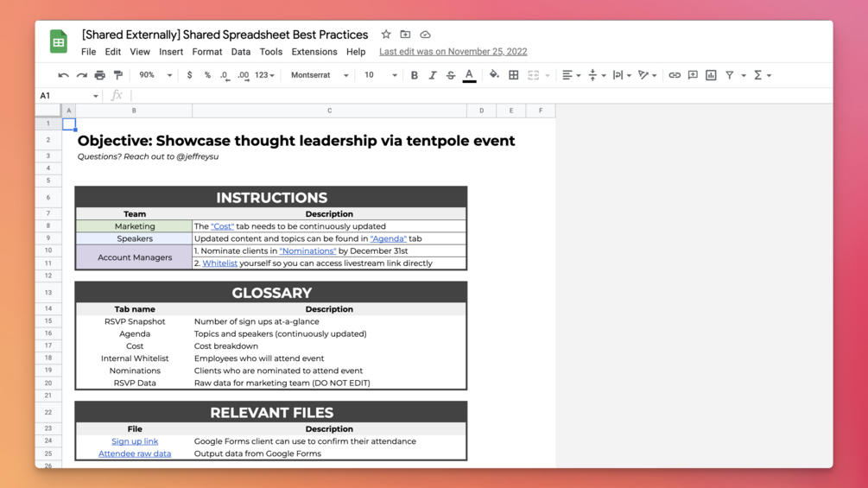Open the move to folder icon
This screenshot has width=868, height=488.
click(405, 35)
